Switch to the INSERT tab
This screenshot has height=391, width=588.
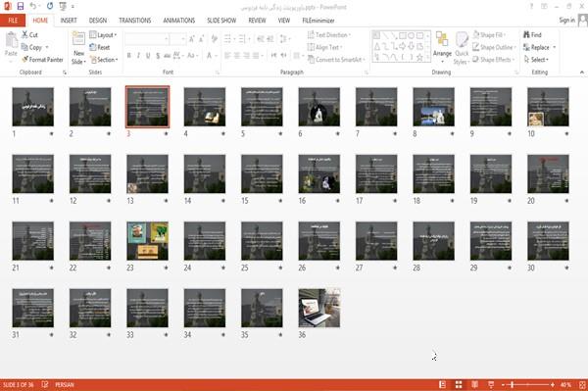point(69,21)
